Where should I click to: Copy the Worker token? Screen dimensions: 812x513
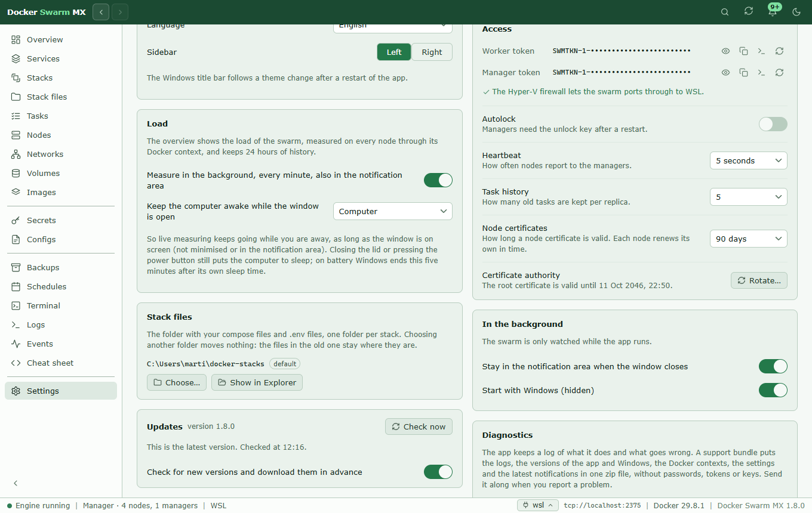743,51
